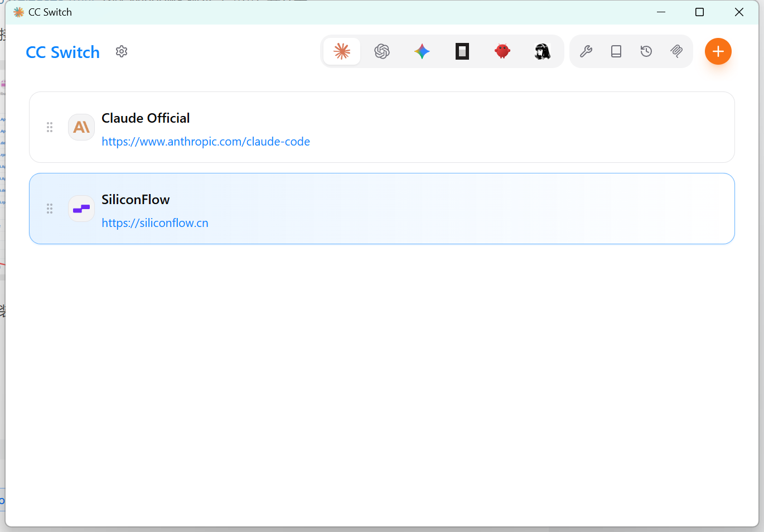Screen dimensions: 764x532
Task: Switch to the OpenAI Codex tab icon
Action: pyautogui.click(x=382, y=51)
